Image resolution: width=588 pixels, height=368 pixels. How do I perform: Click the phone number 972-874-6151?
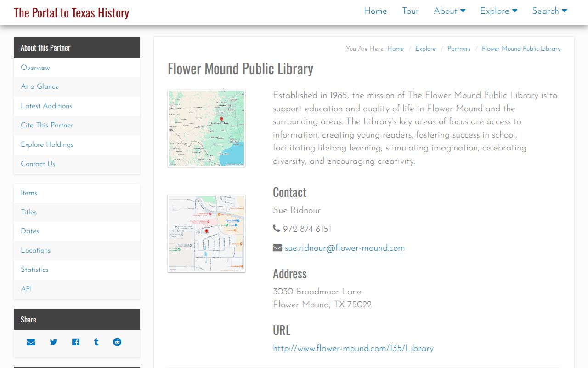tap(307, 229)
